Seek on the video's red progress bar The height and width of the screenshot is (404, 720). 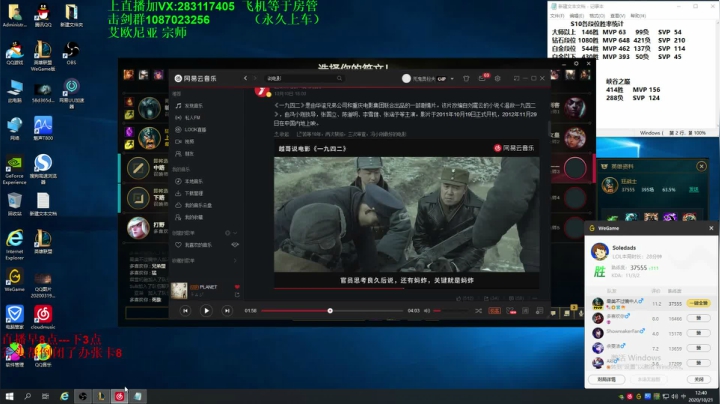click(406, 288)
